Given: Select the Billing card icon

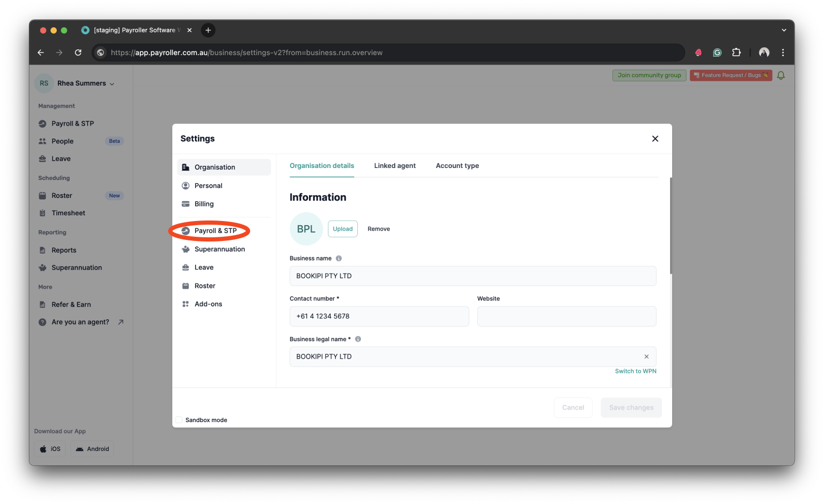Looking at the screenshot, I should pos(186,204).
